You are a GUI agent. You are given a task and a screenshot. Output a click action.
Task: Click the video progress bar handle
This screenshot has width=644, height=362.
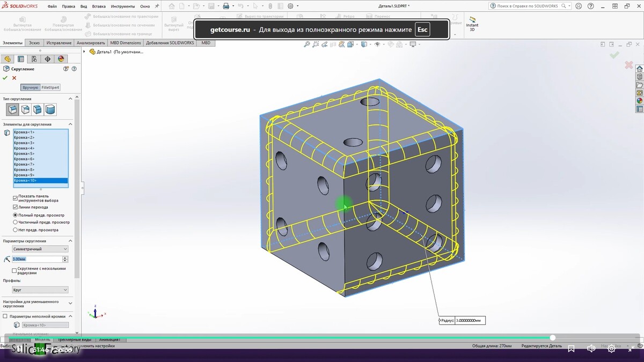pyautogui.click(x=552, y=337)
